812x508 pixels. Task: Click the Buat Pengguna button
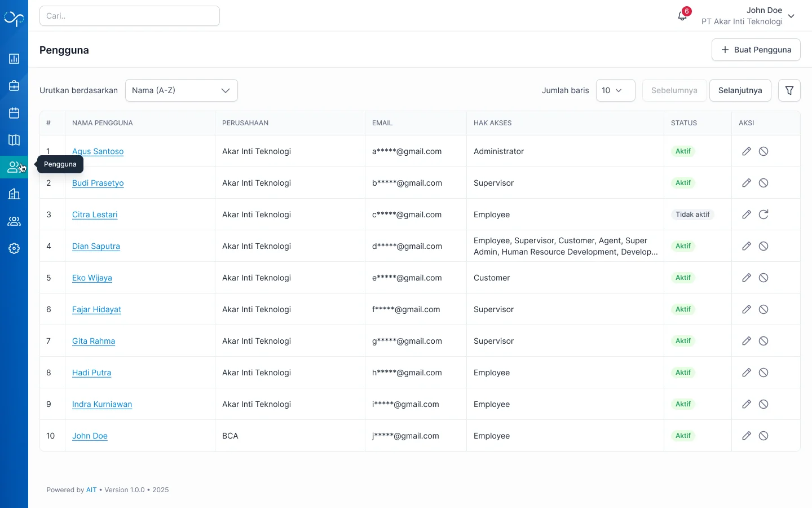756,50
